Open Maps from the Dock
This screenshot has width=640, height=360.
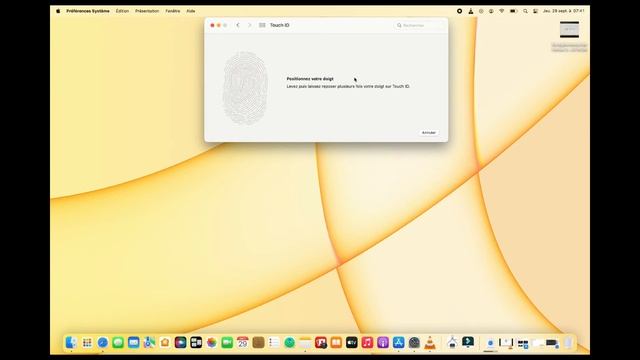click(149, 342)
